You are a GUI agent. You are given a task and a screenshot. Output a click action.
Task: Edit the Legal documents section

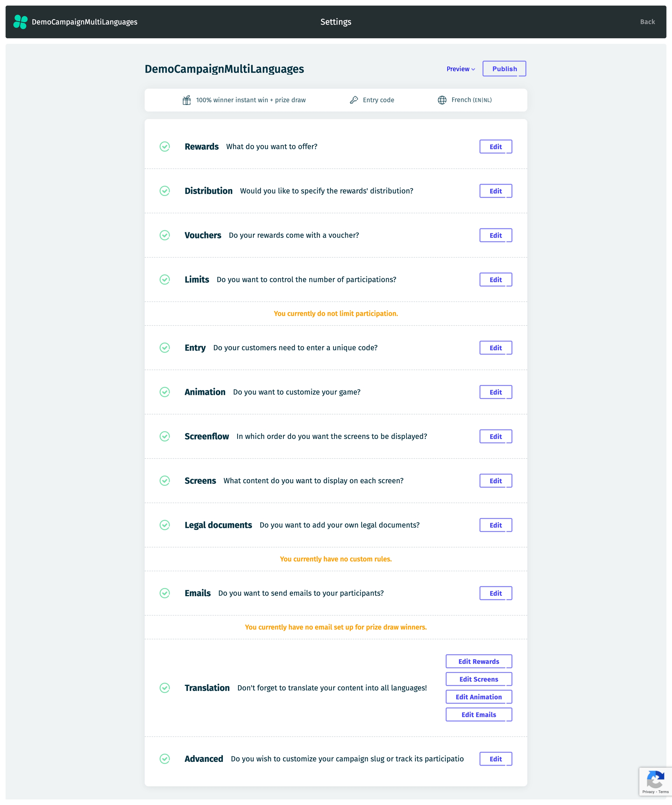[x=495, y=525]
